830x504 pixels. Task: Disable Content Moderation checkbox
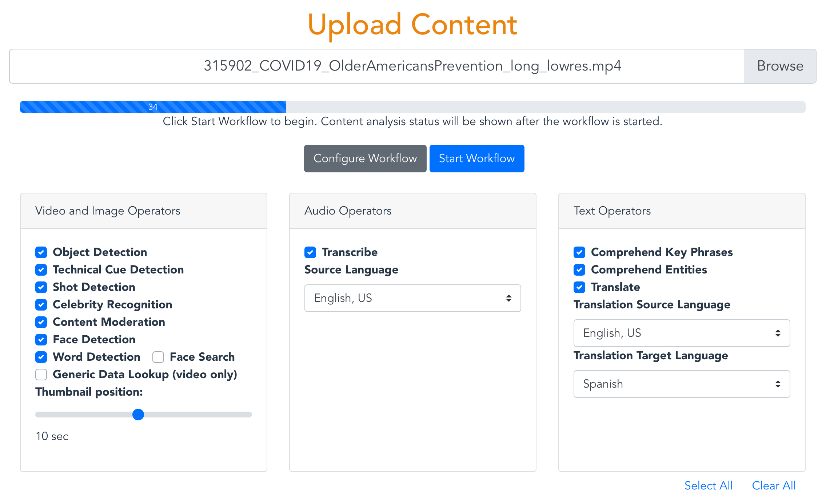tap(41, 322)
